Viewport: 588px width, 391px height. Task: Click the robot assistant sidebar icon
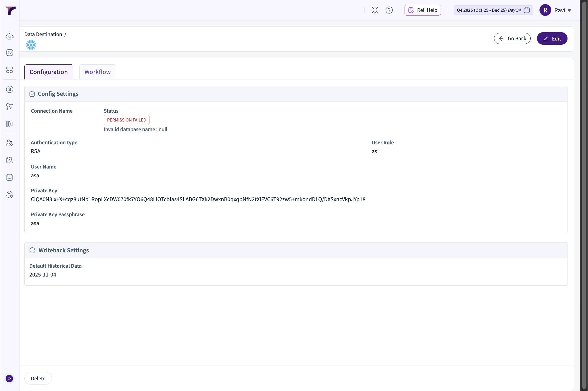[10, 36]
